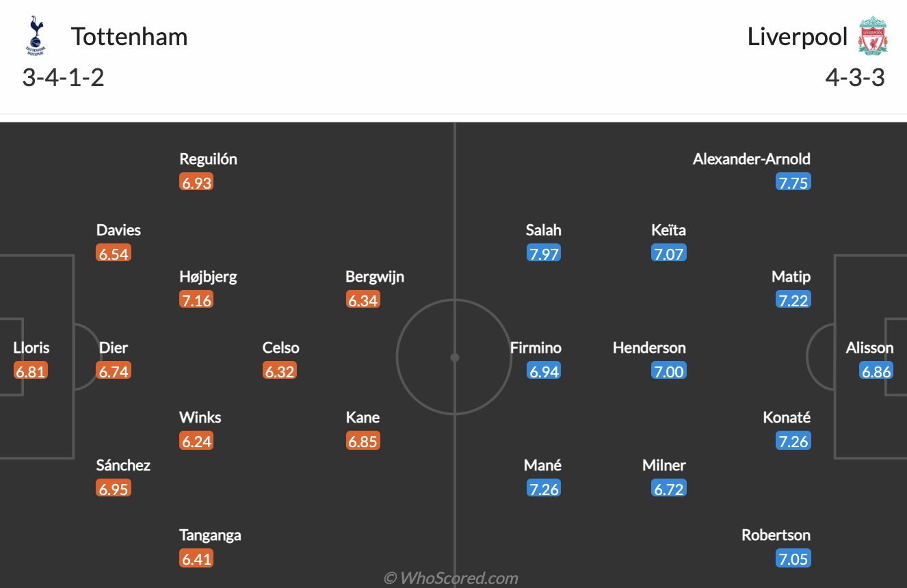
Task: Open the Liverpool team name link
Action: [x=798, y=36]
